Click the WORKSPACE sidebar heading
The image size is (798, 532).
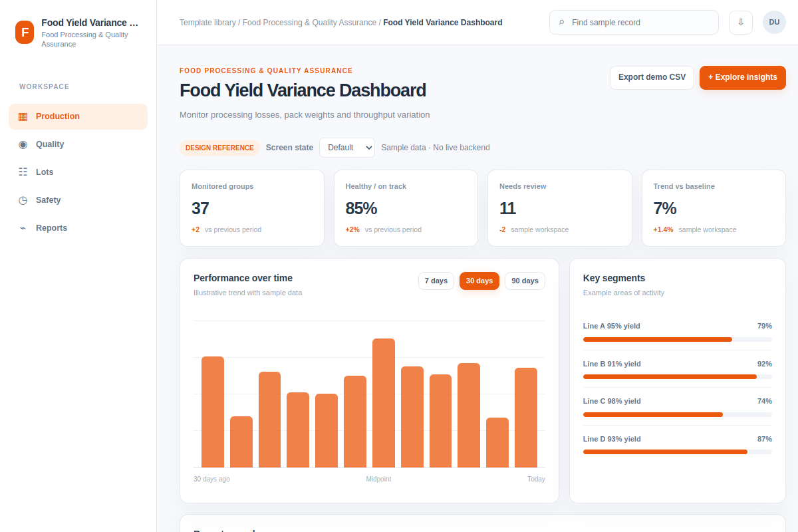click(45, 86)
